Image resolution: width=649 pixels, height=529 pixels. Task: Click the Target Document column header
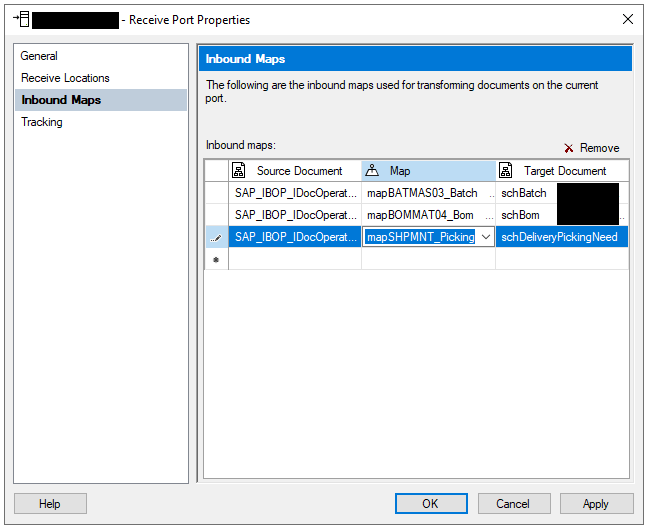click(562, 171)
